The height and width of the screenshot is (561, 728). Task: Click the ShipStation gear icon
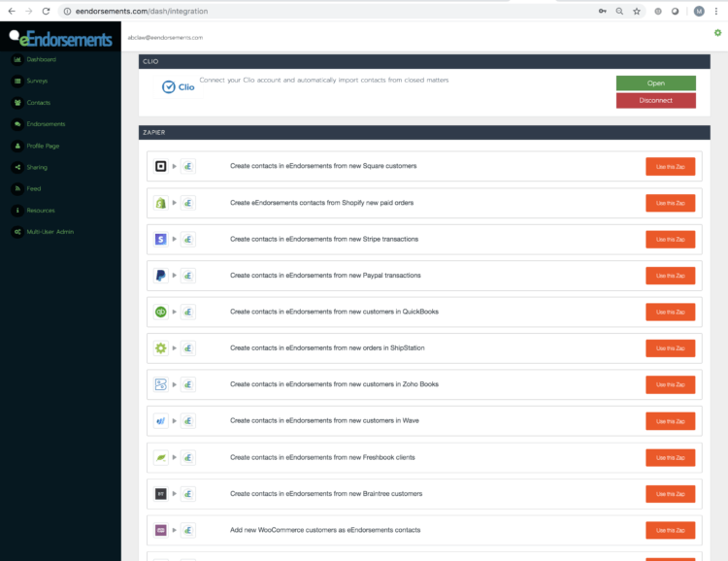pyautogui.click(x=160, y=348)
